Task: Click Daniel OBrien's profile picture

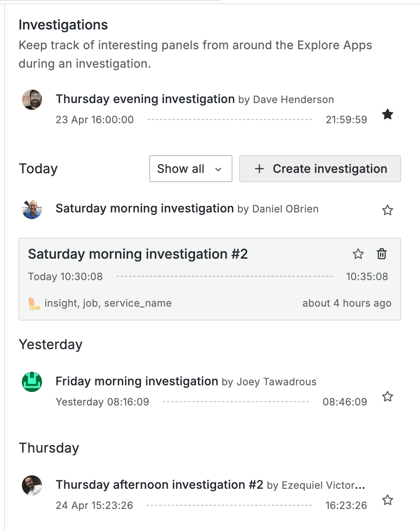Action: (x=32, y=209)
